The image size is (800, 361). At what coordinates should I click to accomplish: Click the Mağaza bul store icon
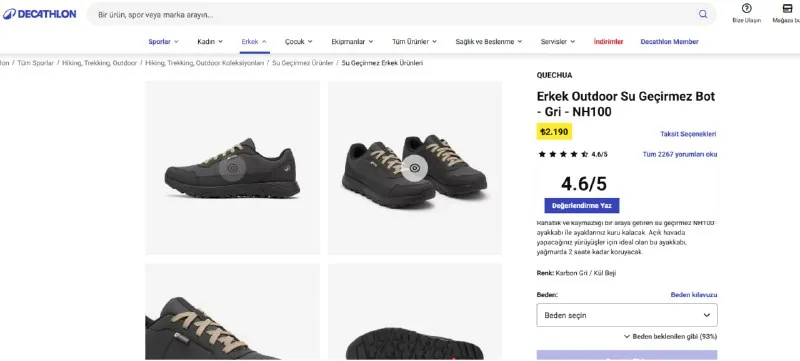[787, 13]
